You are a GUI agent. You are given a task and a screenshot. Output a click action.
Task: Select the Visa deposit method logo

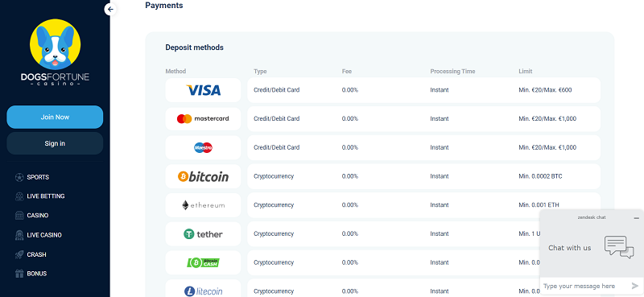(x=204, y=90)
